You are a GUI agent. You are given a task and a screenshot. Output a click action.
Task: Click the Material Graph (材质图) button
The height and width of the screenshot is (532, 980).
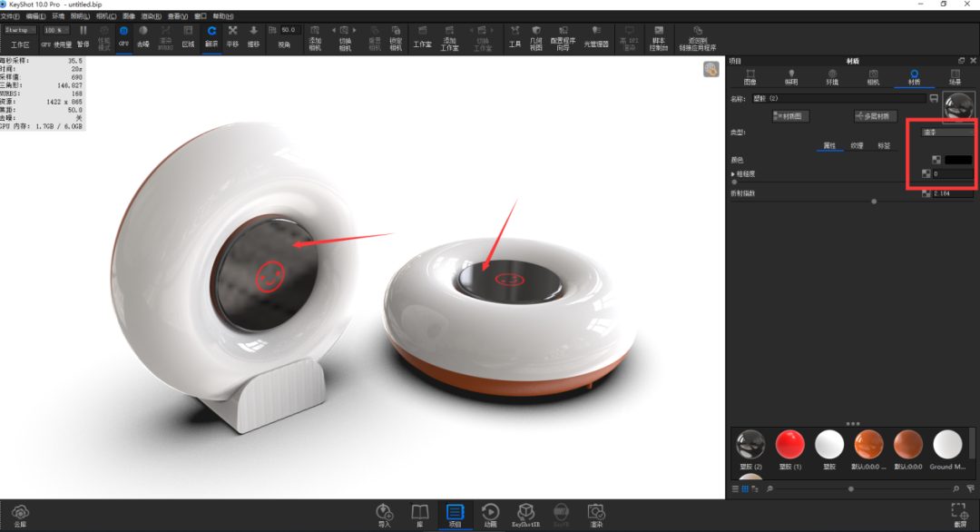(x=790, y=116)
